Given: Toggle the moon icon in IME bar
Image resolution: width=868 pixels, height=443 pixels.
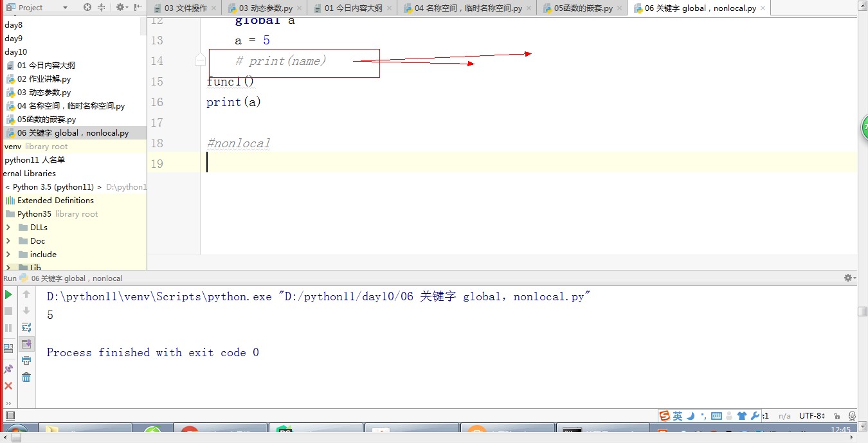Looking at the screenshot, I should click(691, 416).
